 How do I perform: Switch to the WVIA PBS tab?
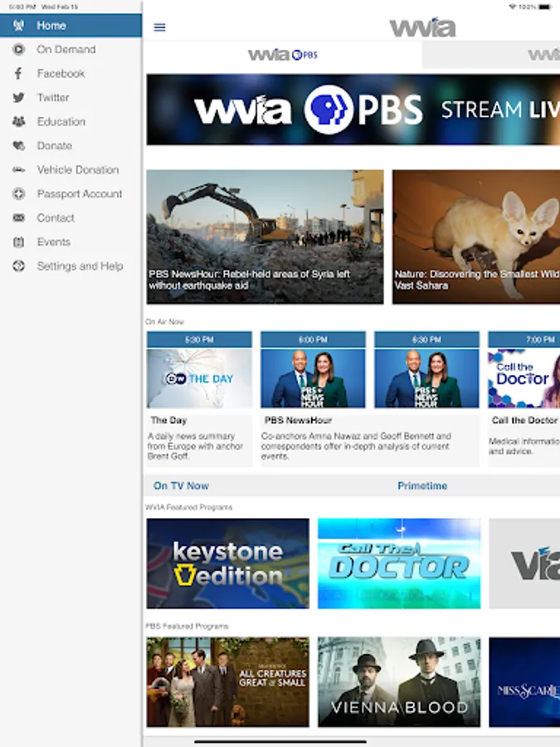282,55
